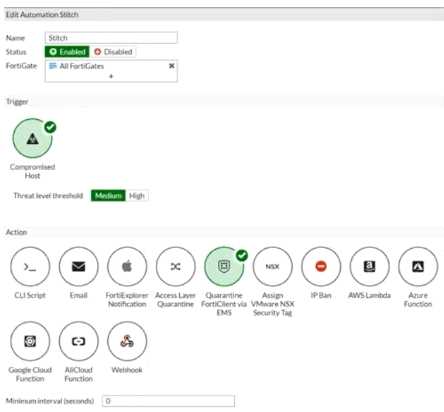Set status to Enabled
The width and height of the screenshot is (444, 412).
[67, 52]
